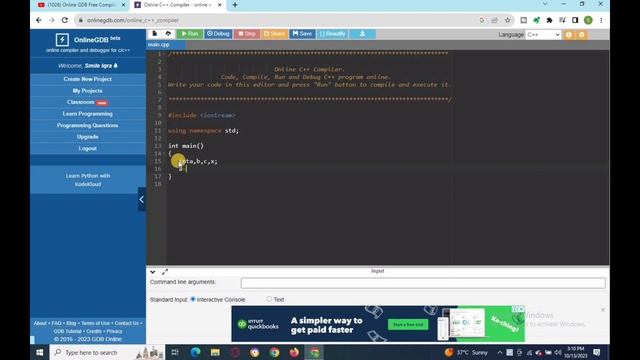Switch to the YouTube Online GDB tab
Screen dimensions: 640x360
tap(82, 5)
